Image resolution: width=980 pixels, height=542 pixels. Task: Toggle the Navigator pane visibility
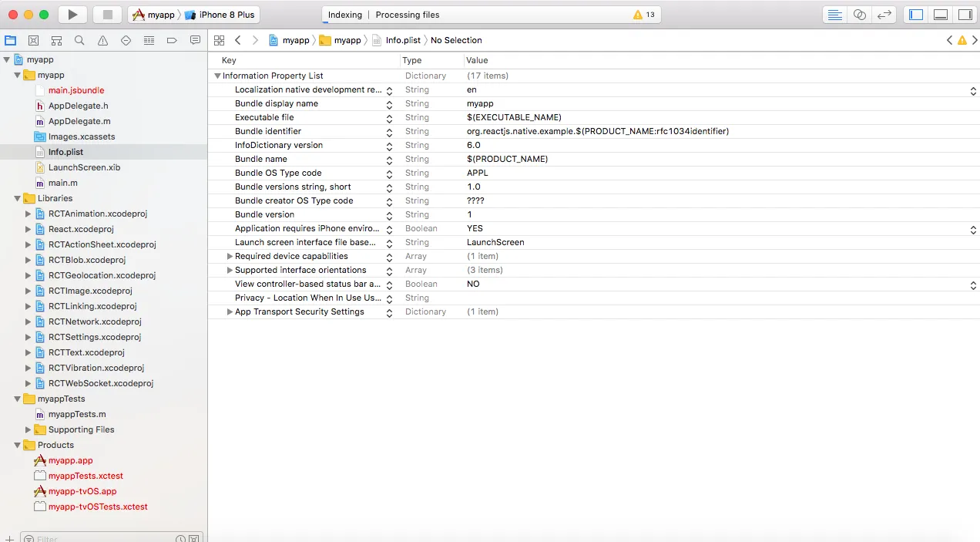[916, 15]
